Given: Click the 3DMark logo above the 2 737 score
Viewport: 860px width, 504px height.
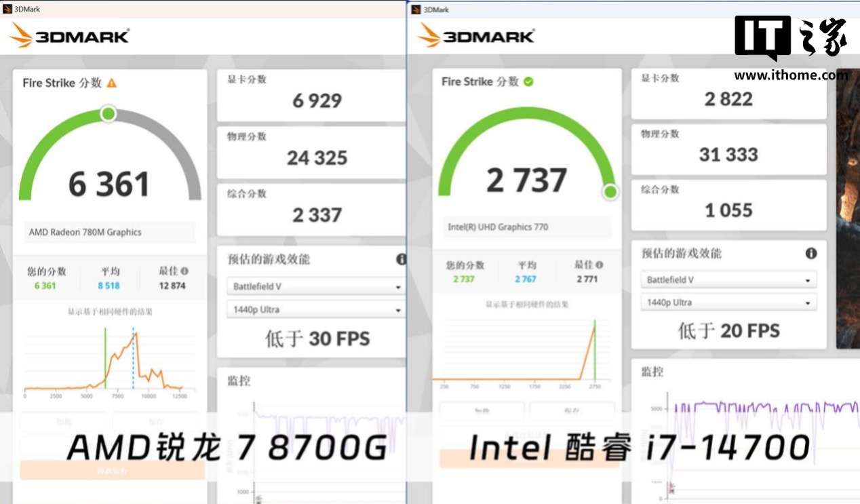Looking at the screenshot, I should coord(476,35).
